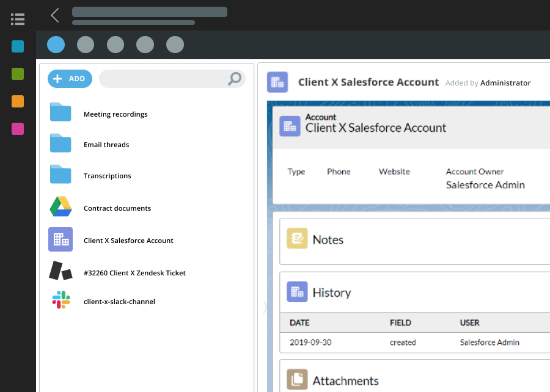Select the Client X Salesforce Account icon
This screenshot has width=550, height=392.
61,240
